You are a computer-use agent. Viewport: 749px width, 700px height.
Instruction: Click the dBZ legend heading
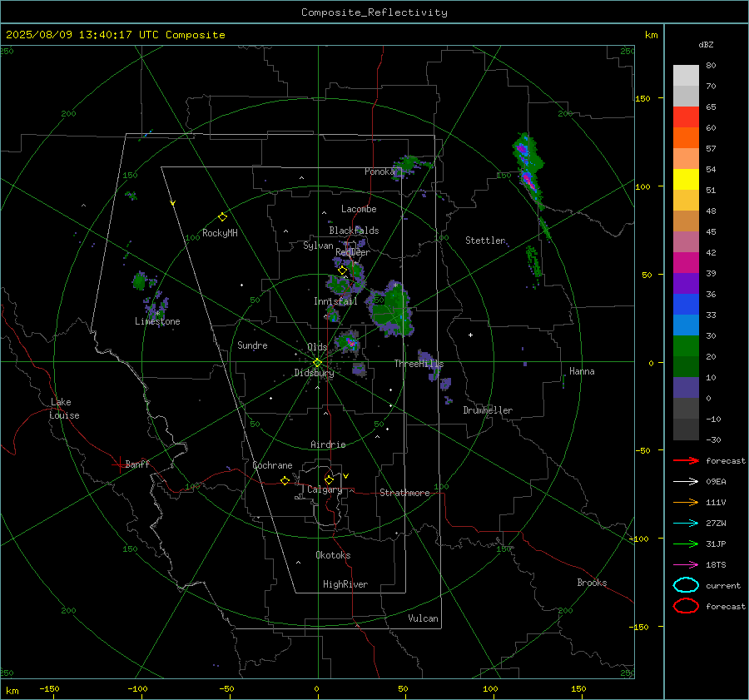(706, 44)
